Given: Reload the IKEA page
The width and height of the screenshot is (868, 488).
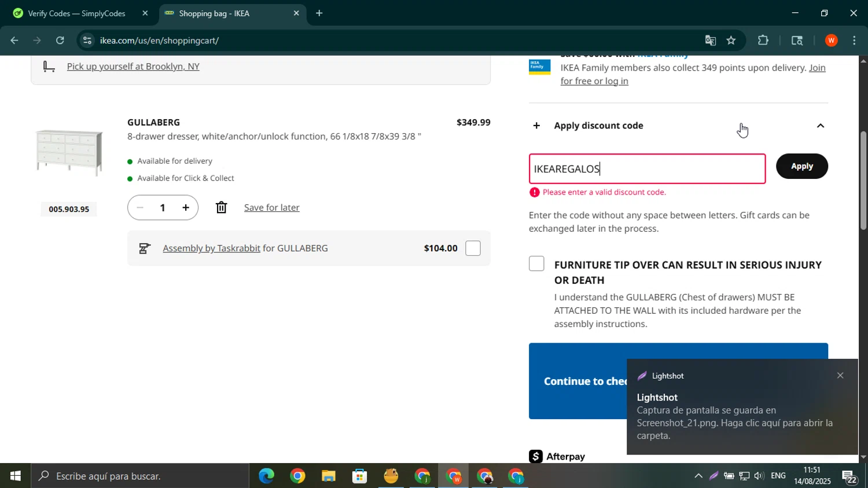Looking at the screenshot, I should point(60,41).
